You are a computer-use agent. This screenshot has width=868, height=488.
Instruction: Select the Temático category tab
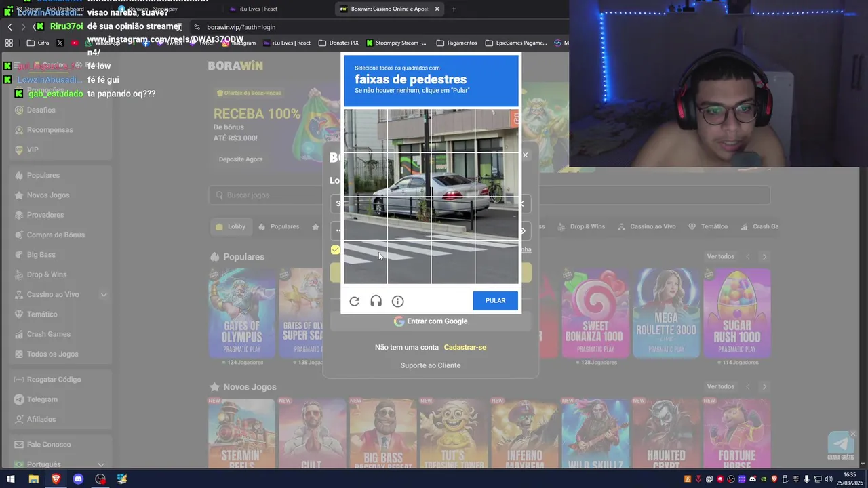click(x=708, y=226)
